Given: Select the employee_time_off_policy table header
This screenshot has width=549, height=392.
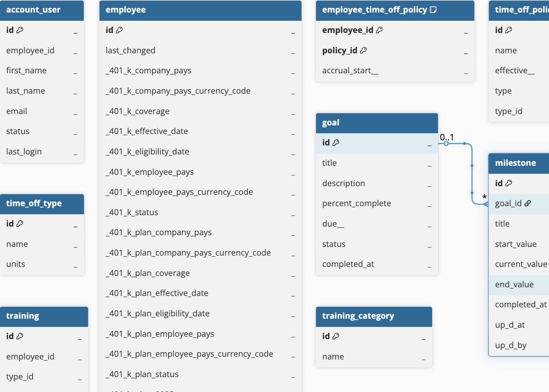Looking at the screenshot, I should click(395, 10).
